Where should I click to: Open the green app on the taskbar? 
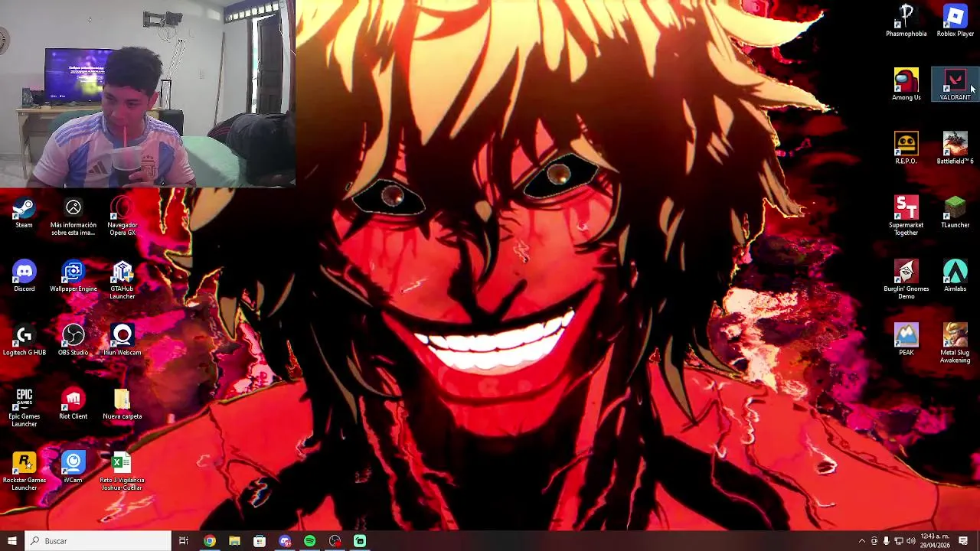[x=360, y=541]
